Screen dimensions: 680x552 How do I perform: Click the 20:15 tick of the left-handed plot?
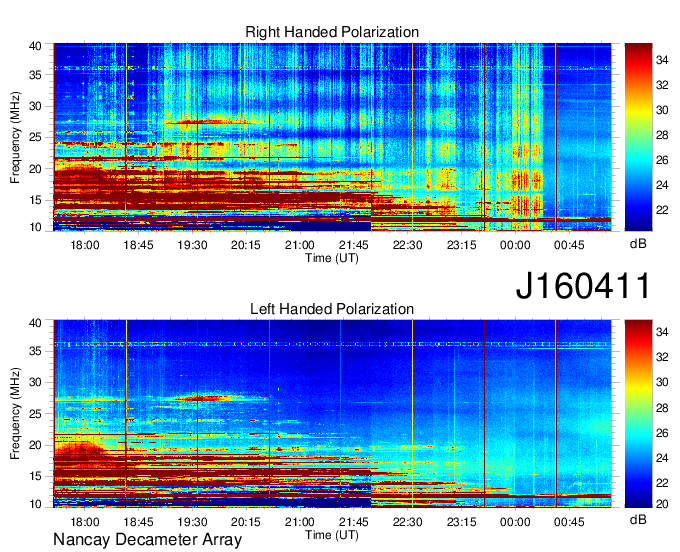tap(245, 522)
